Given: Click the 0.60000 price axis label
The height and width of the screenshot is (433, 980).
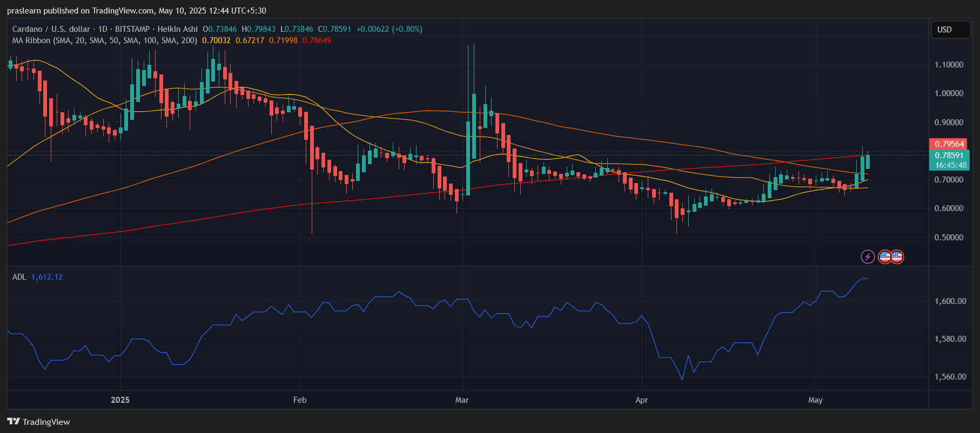Looking at the screenshot, I should tap(949, 208).
